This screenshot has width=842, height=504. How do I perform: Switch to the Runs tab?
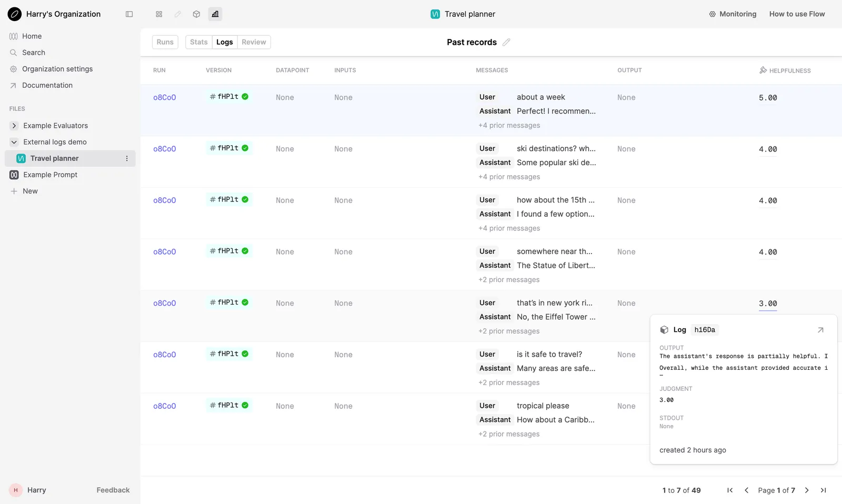coord(165,42)
